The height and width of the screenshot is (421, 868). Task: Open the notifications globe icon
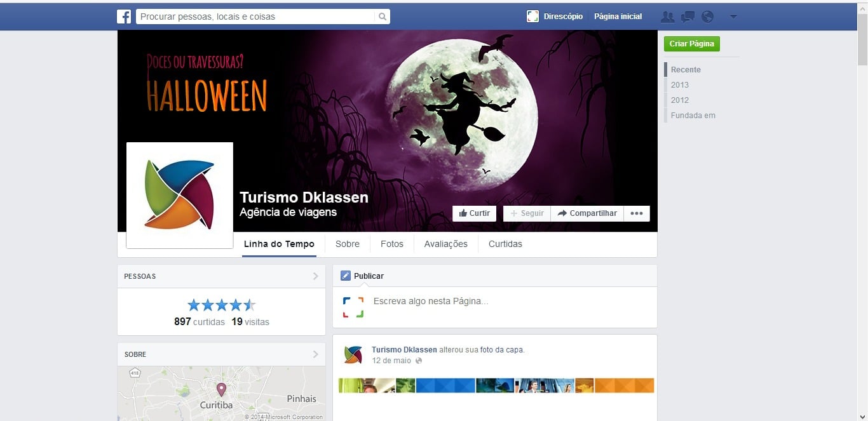point(707,17)
